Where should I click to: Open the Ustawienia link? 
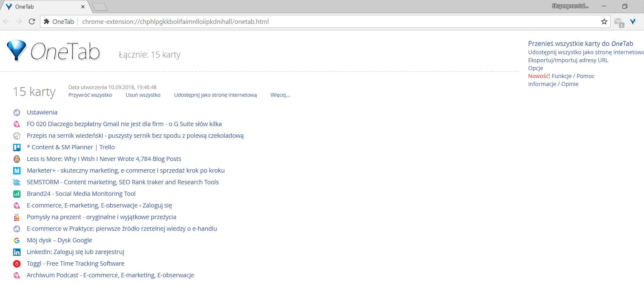point(42,112)
